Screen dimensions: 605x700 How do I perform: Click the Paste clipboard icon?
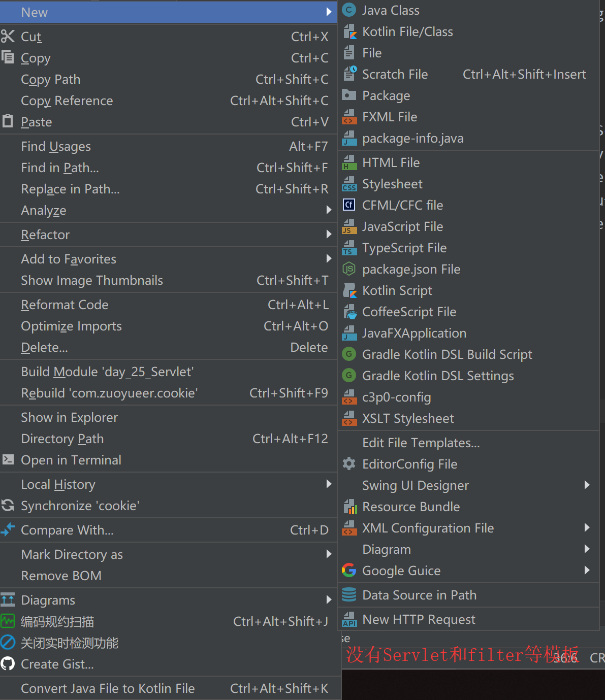click(x=8, y=121)
